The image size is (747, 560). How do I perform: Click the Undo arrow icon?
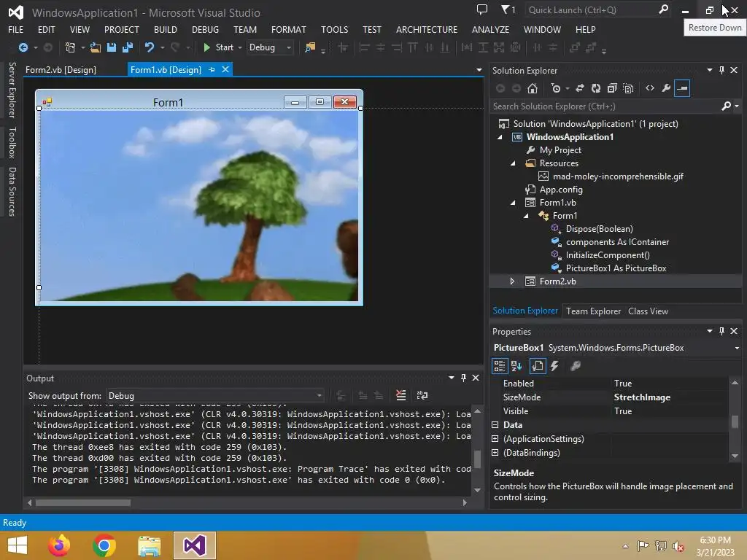pyautogui.click(x=149, y=47)
